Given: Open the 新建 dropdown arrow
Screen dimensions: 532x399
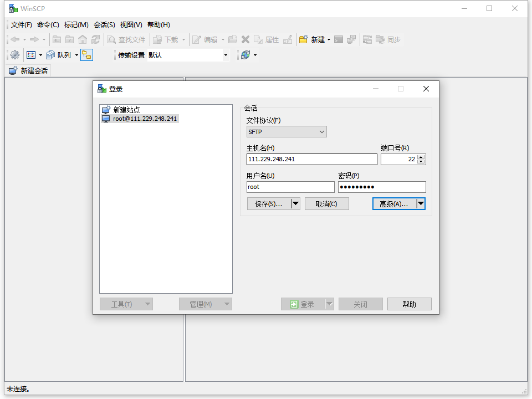Looking at the screenshot, I should tap(329, 40).
